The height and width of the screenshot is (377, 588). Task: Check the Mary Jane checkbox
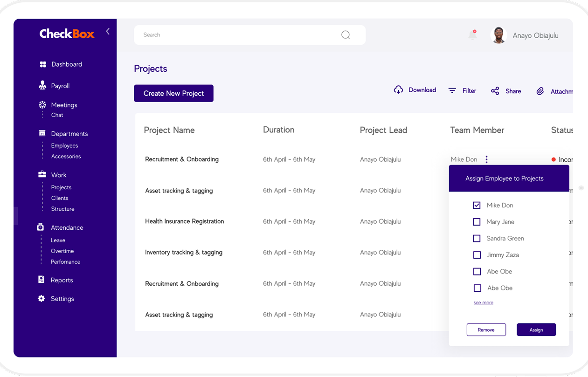(x=477, y=222)
